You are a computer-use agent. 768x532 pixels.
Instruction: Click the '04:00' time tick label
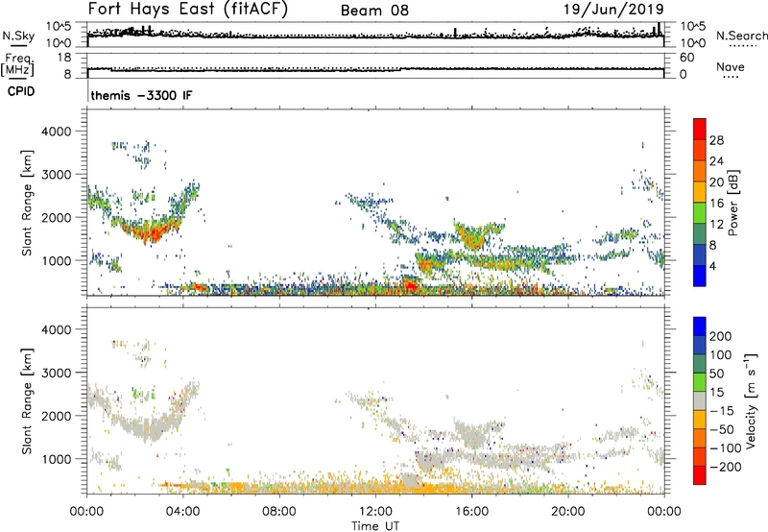pyautogui.click(x=183, y=512)
